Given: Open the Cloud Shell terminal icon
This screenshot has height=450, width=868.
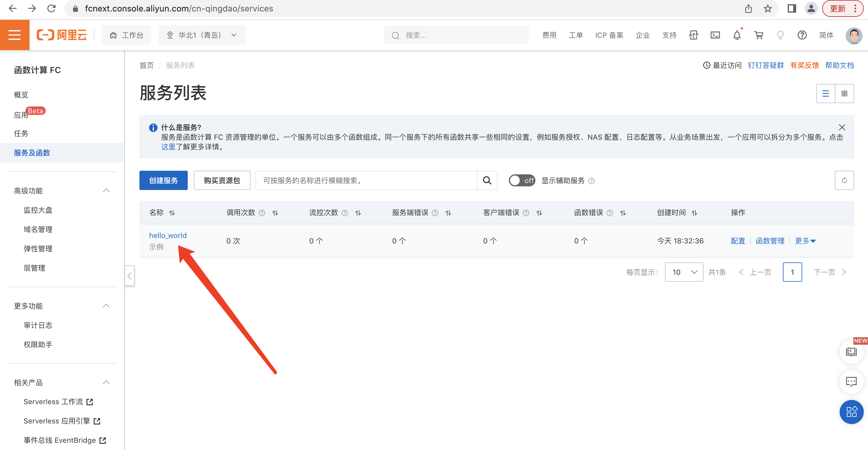Looking at the screenshot, I should 715,35.
